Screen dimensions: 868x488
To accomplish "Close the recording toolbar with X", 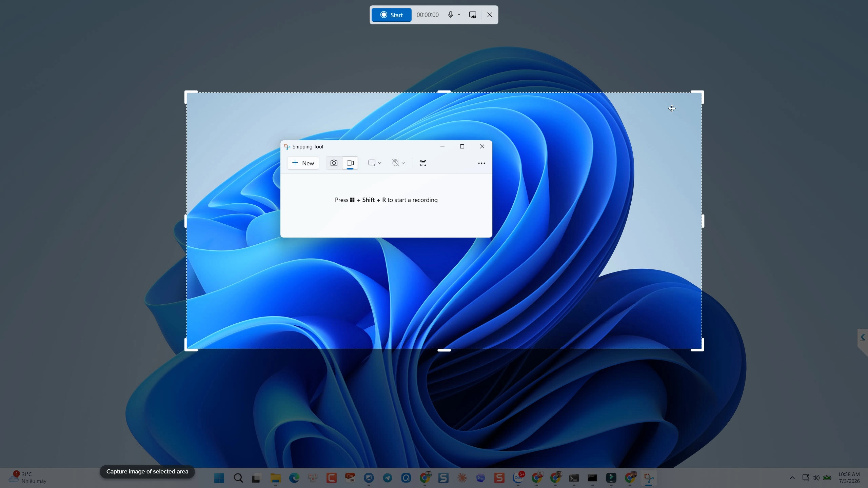I will 490,15.
